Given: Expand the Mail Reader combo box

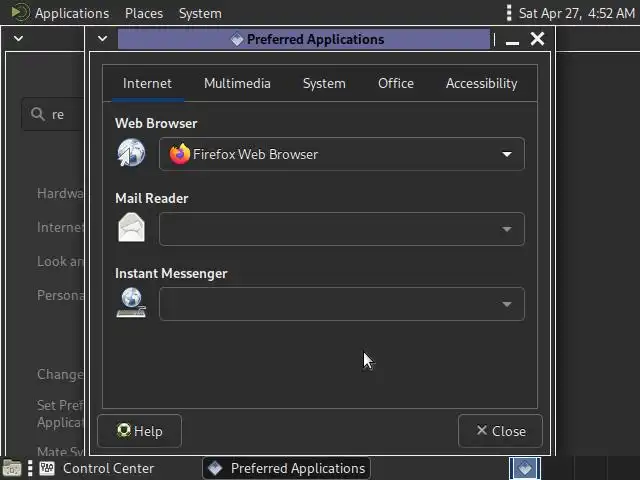Looking at the screenshot, I should click(342, 229).
